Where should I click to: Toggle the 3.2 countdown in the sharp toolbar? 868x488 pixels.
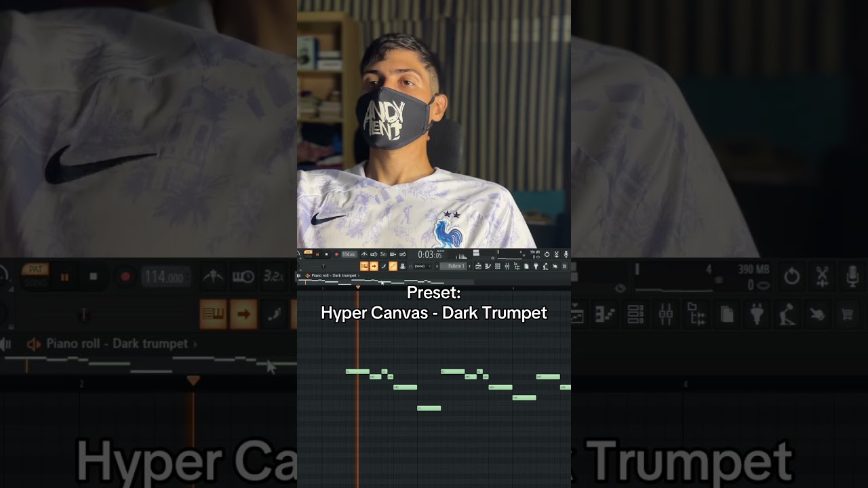[x=383, y=254]
